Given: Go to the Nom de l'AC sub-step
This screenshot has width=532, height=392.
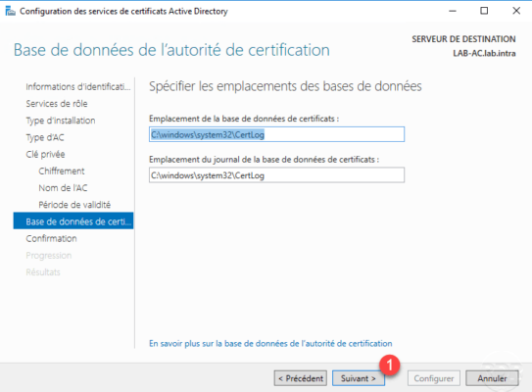Looking at the screenshot, I should [x=63, y=188].
